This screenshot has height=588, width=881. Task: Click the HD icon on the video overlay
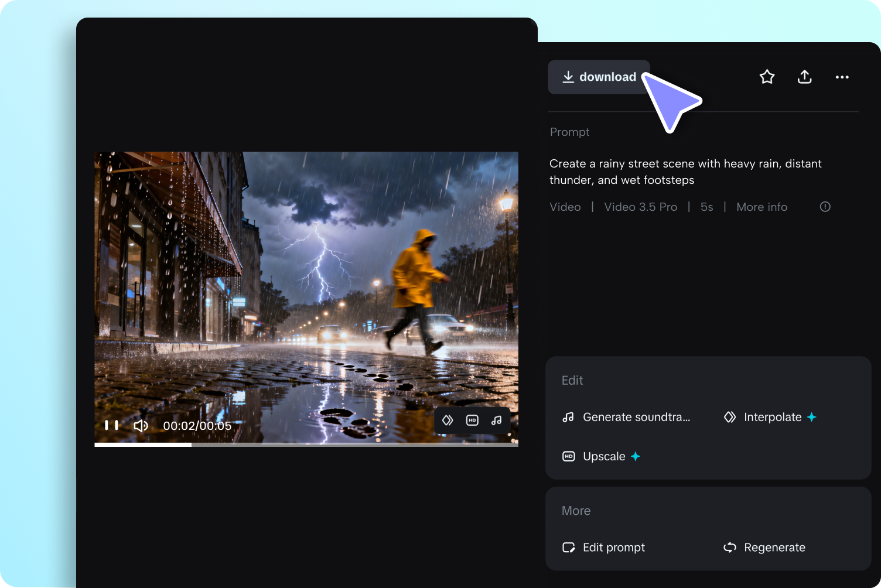pos(472,420)
